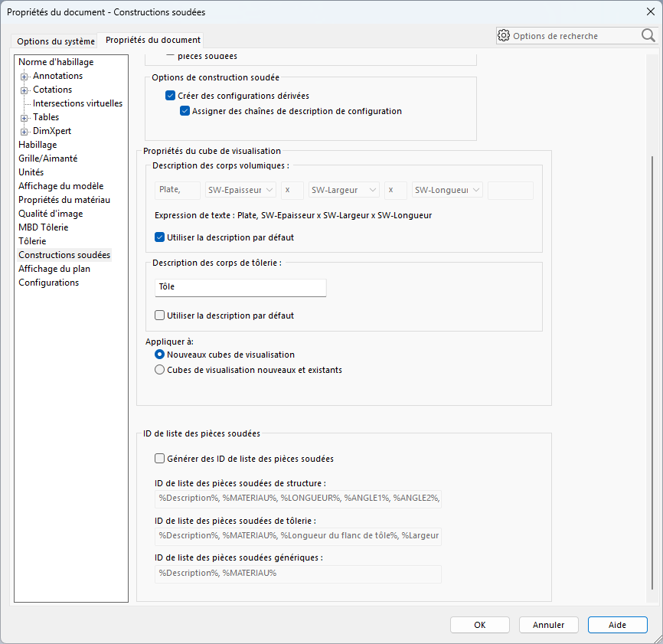Screen dimensions: 663x644
Task: Expand the Tables tree node
Action: pos(24,118)
